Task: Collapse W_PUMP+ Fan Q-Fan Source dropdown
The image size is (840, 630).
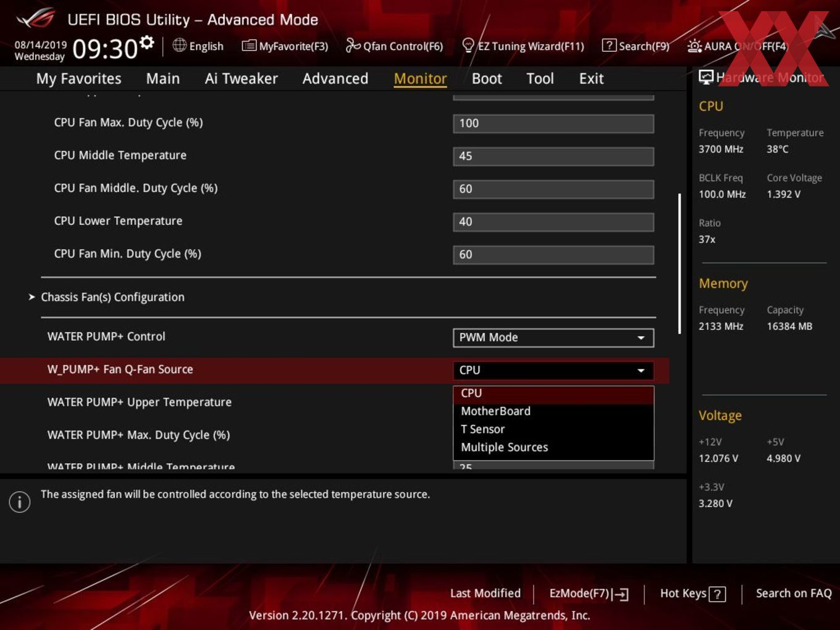Action: click(x=553, y=370)
